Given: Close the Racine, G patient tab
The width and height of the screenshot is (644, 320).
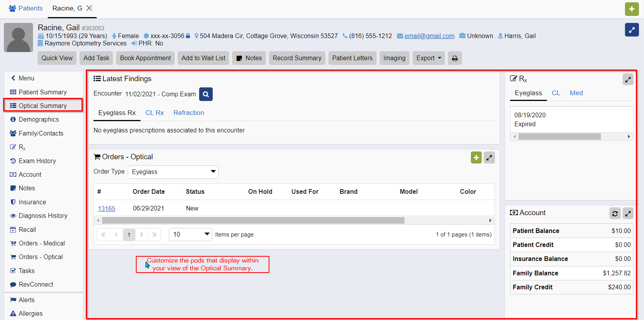Looking at the screenshot, I should pos(89,8).
